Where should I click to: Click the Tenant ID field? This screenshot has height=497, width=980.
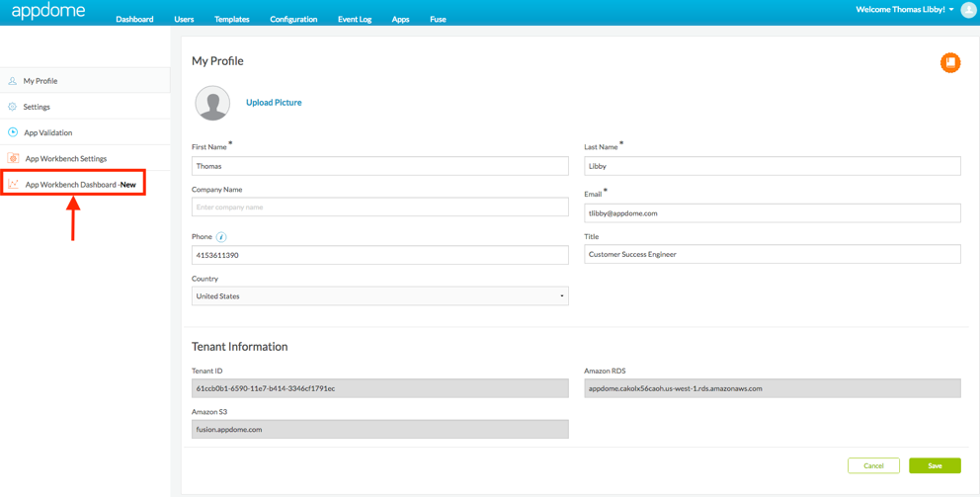coord(380,388)
